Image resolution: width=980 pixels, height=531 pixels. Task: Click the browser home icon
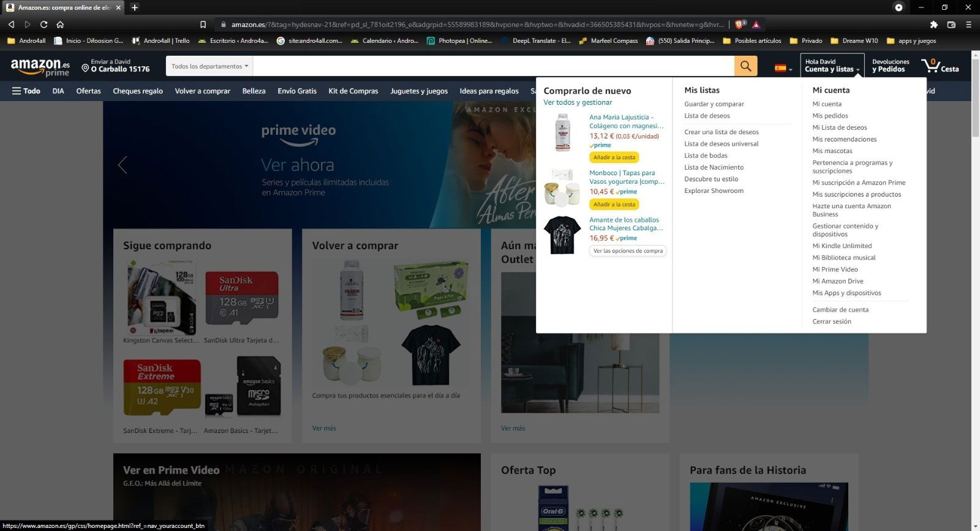(60, 24)
